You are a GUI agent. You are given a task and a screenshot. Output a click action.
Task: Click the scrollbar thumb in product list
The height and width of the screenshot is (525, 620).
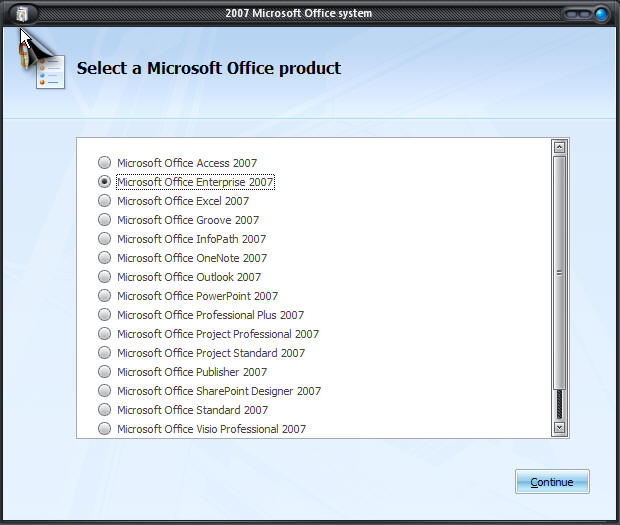[559, 272]
